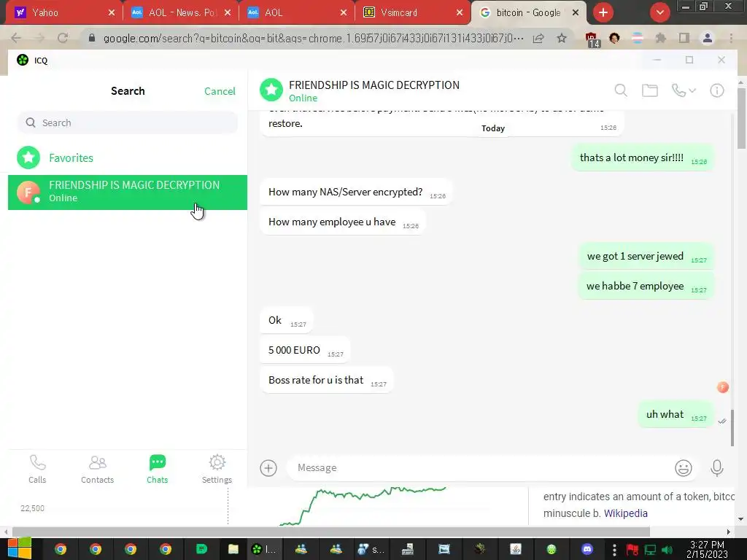Image resolution: width=747 pixels, height=560 pixels.
Task: Switch to the Vsimcard browser tab
Action: [409, 12]
